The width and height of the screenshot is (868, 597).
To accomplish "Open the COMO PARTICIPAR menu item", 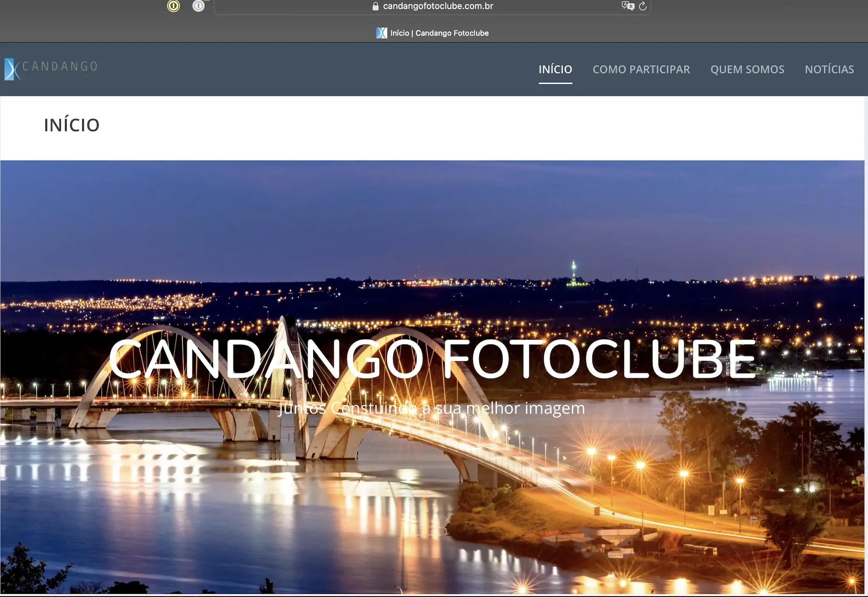I will [641, 69].
